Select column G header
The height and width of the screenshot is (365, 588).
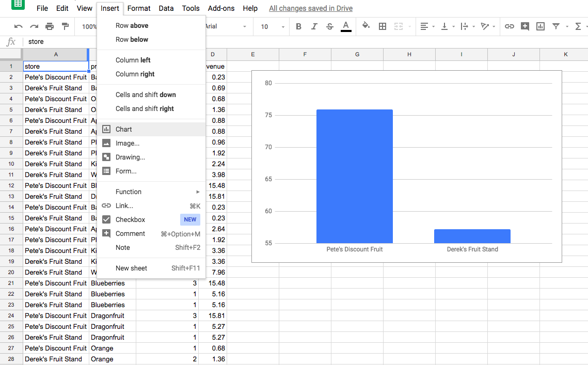point(357,54)
